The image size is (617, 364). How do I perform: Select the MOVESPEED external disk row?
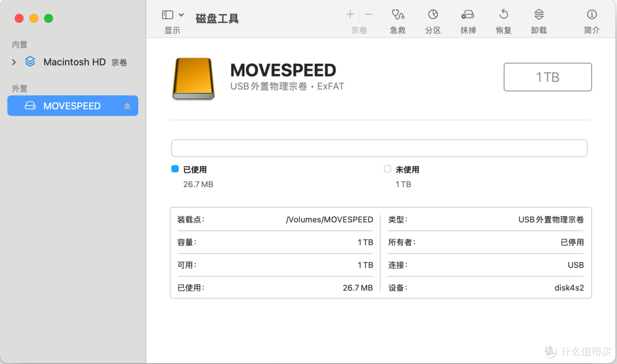[73, 106]
